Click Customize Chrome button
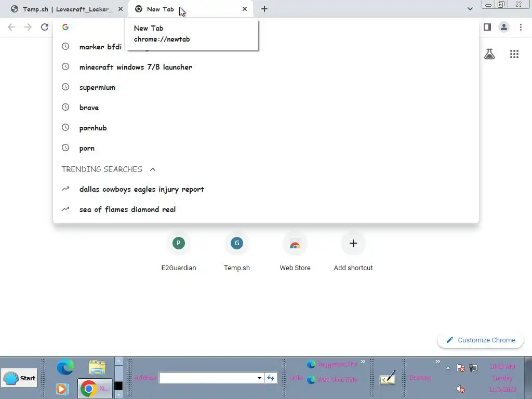This screenshot has width=532, height=399. [481, 340]
